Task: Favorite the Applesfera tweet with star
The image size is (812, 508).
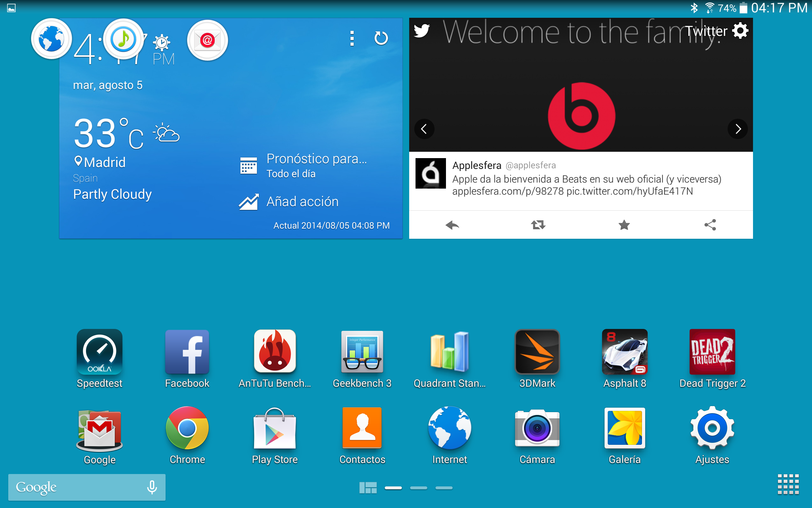Action: coord(624,225)
